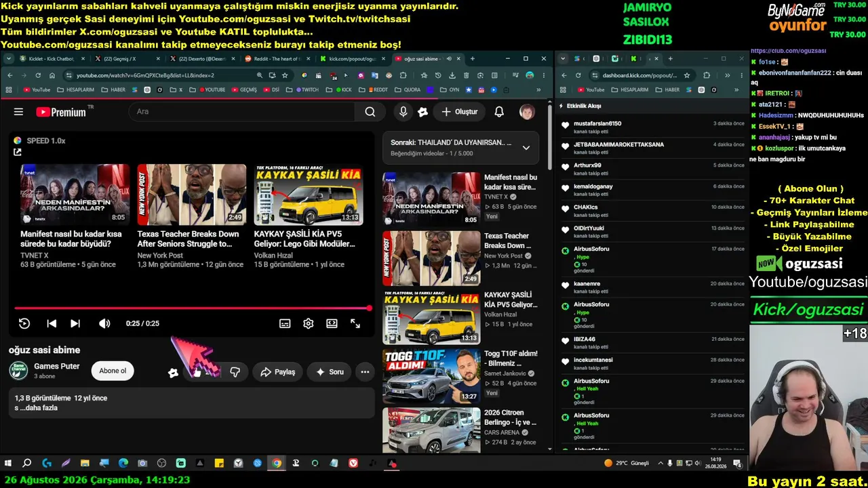Subscribe with the Abone ol button
This screenshot has width=868, height=488.
pos(113,371)
